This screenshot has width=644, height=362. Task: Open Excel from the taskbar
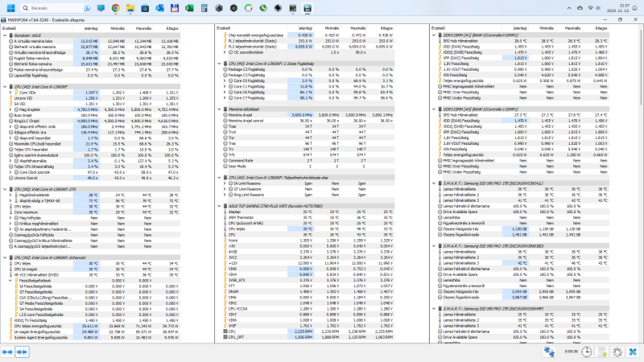click(189, 8)
